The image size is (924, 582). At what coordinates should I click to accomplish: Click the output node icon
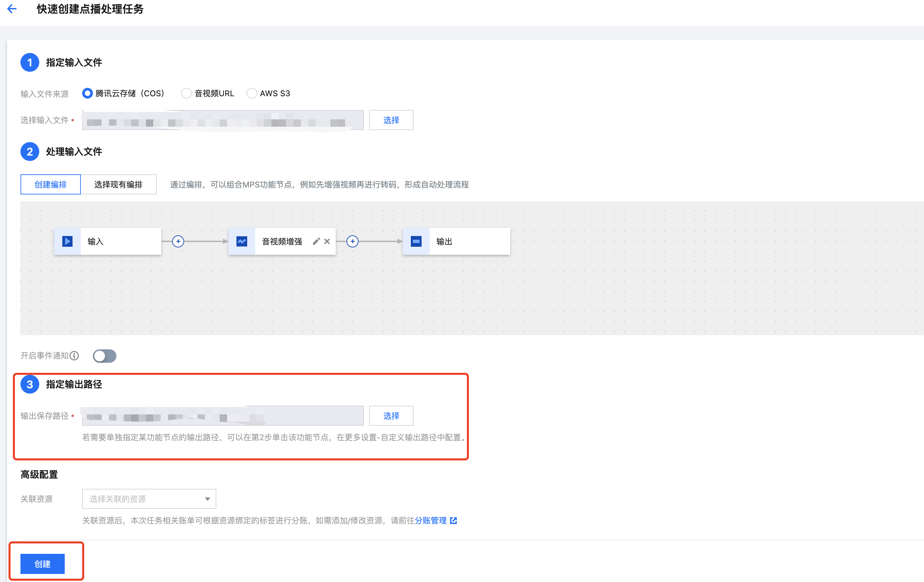(416, 241)
